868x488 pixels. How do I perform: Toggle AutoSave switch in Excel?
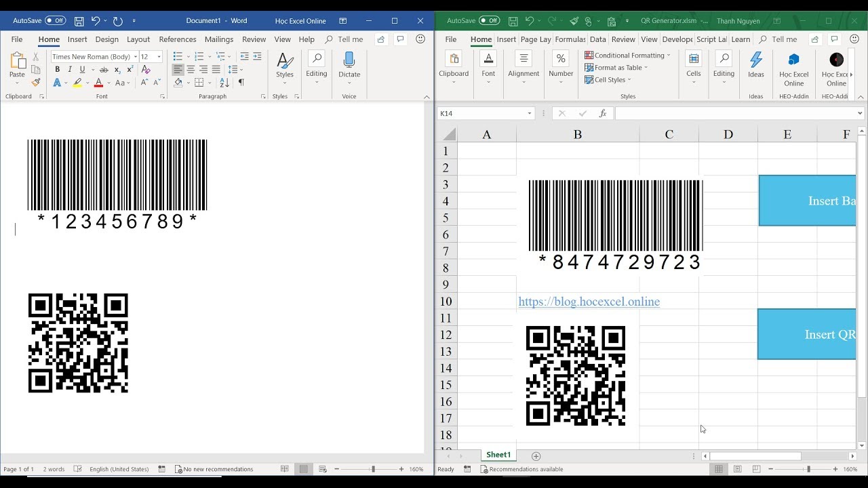click(489, 21)
